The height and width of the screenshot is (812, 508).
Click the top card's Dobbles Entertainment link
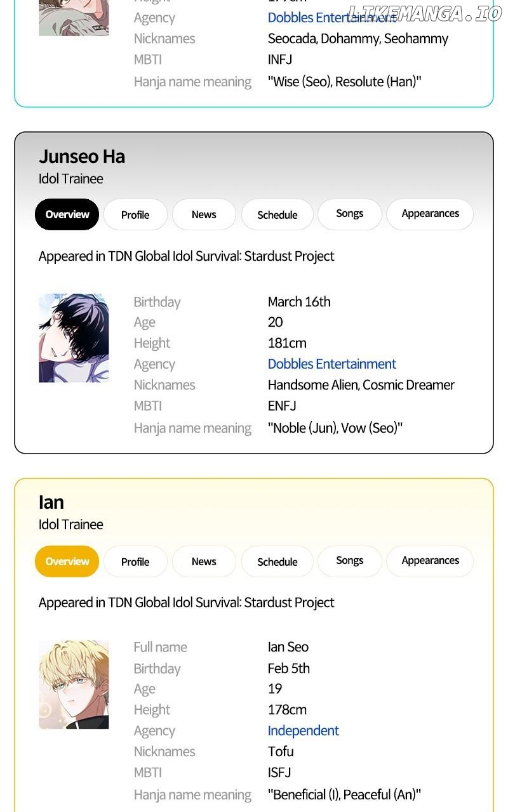coord(317,18)
